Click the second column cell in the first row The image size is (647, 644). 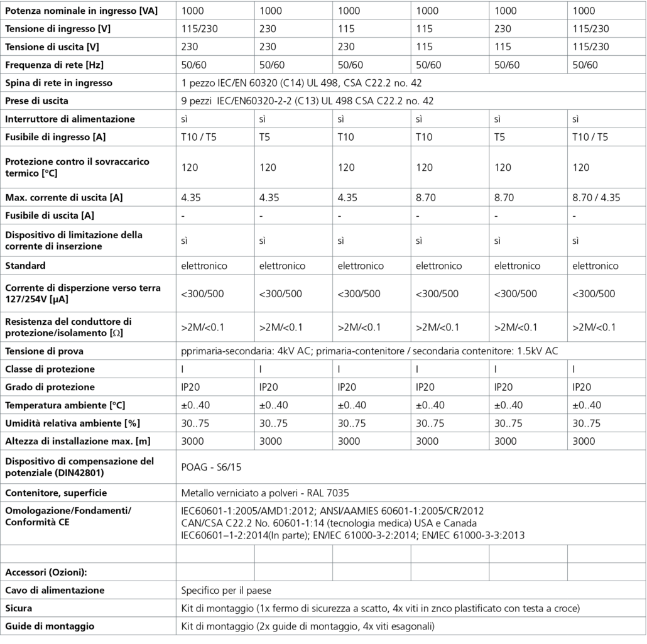click(x=215, y=10)
